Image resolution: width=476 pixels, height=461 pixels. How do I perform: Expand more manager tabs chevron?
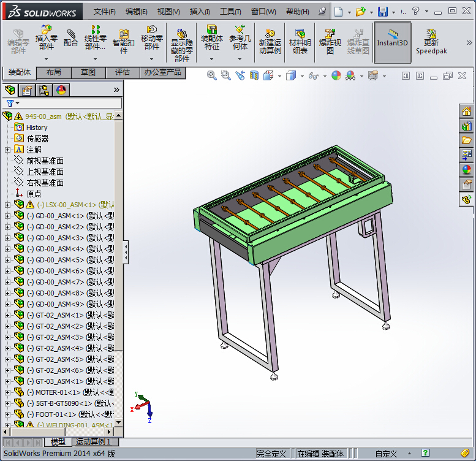tap(116, 90)
